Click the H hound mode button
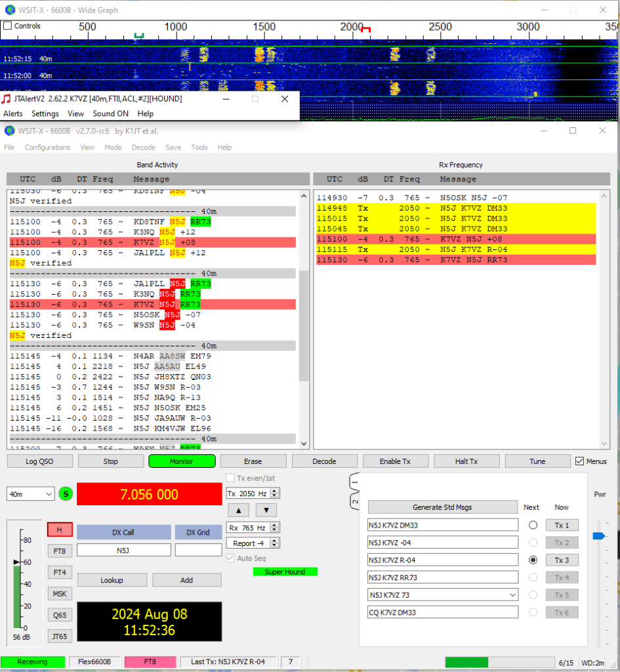 point(60,530)
